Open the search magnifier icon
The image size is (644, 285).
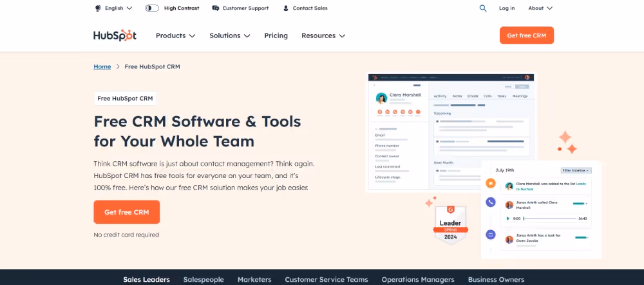click(483, 8)
